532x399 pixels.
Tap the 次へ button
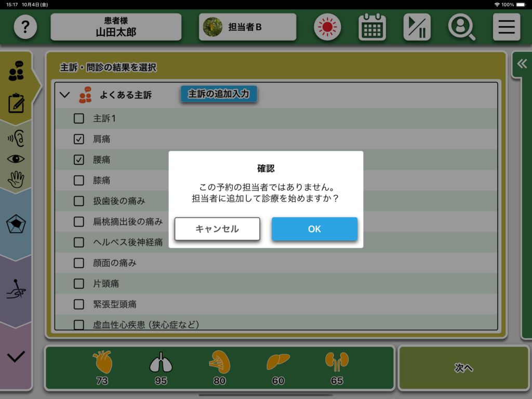click(x=463, y=368)
